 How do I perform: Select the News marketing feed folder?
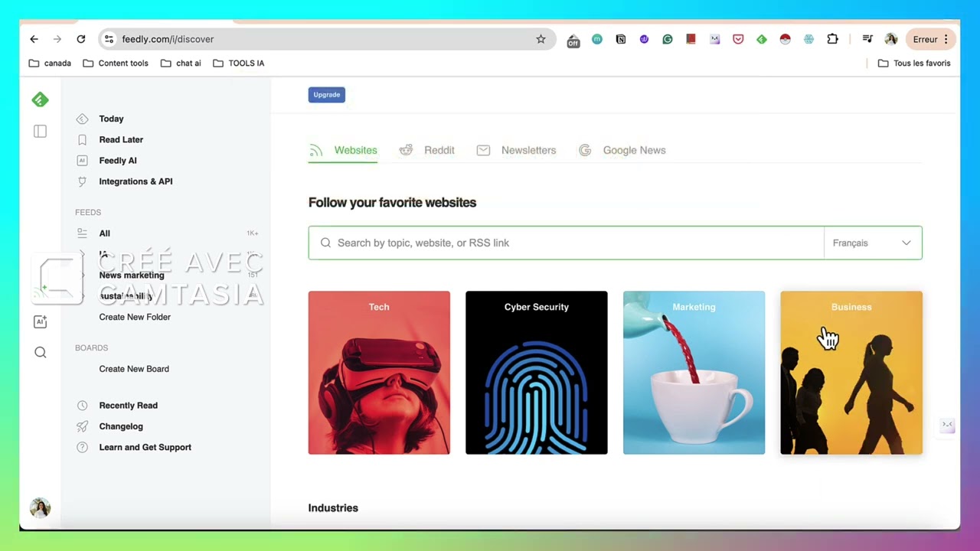pos(132,275)
